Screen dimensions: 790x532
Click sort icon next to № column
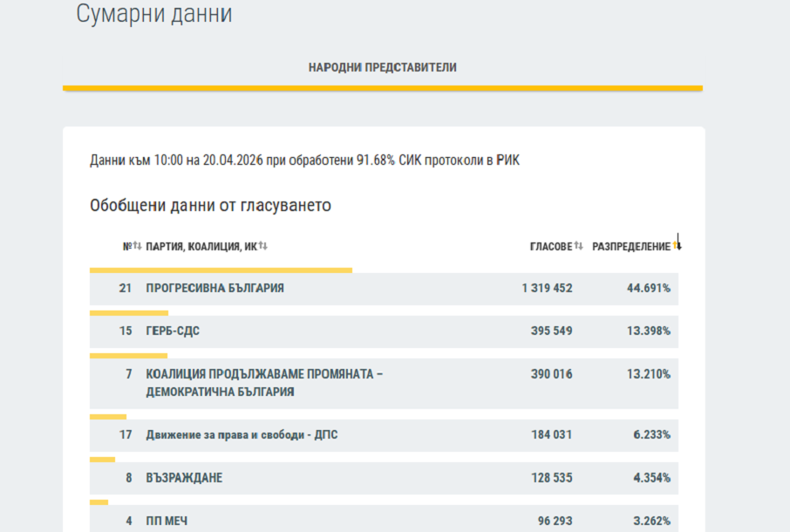click(137, 247)
